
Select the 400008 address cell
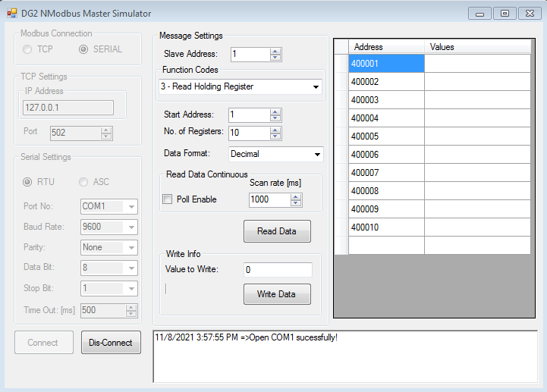point(386,191)
